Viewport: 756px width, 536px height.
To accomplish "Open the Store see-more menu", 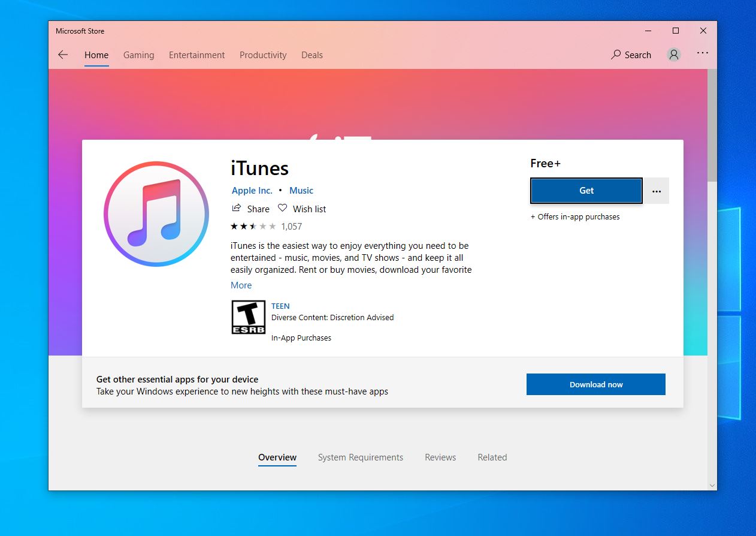I will point(703,53).
